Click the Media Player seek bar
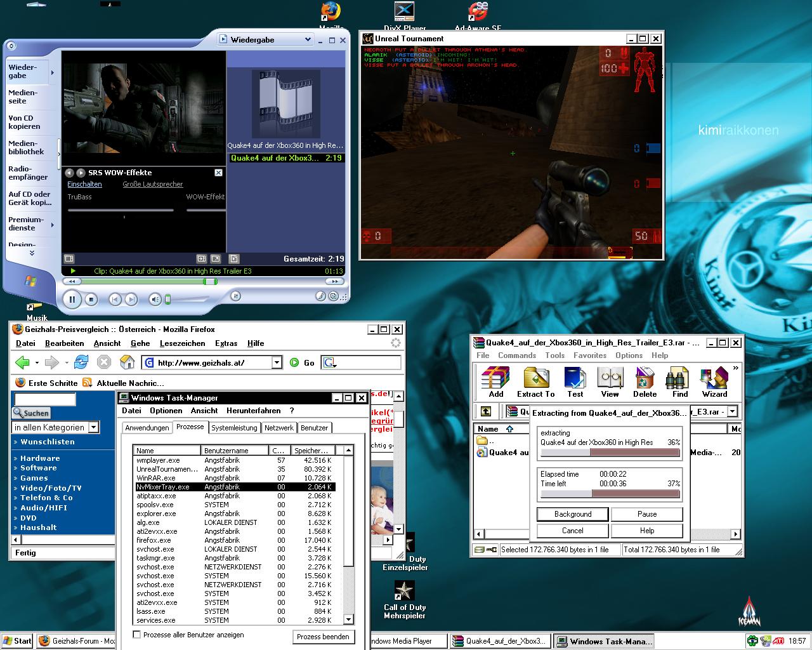 [204, 281]
